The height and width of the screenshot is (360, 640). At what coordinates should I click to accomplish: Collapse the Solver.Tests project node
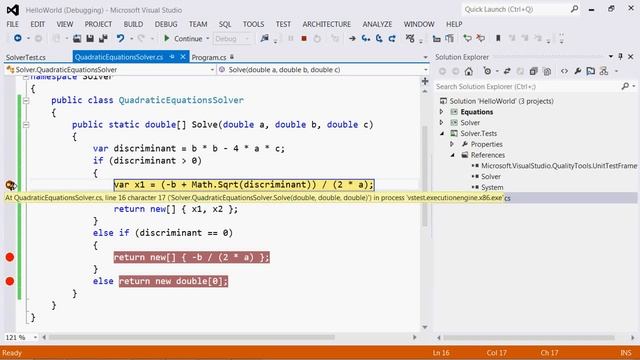tap(442, 133)
